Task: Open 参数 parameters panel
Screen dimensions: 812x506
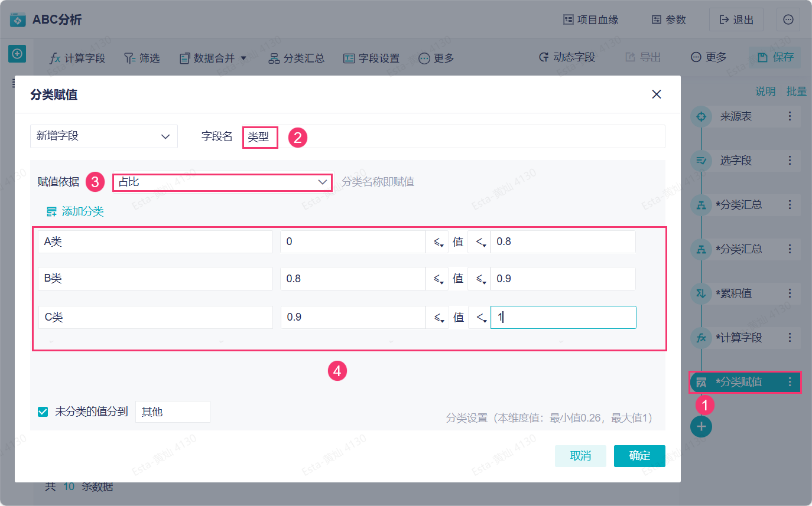Action: point(668,20)
